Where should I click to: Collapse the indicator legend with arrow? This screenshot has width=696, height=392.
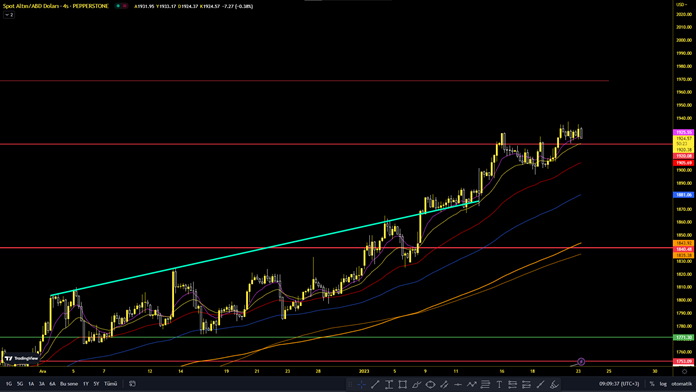9,15
